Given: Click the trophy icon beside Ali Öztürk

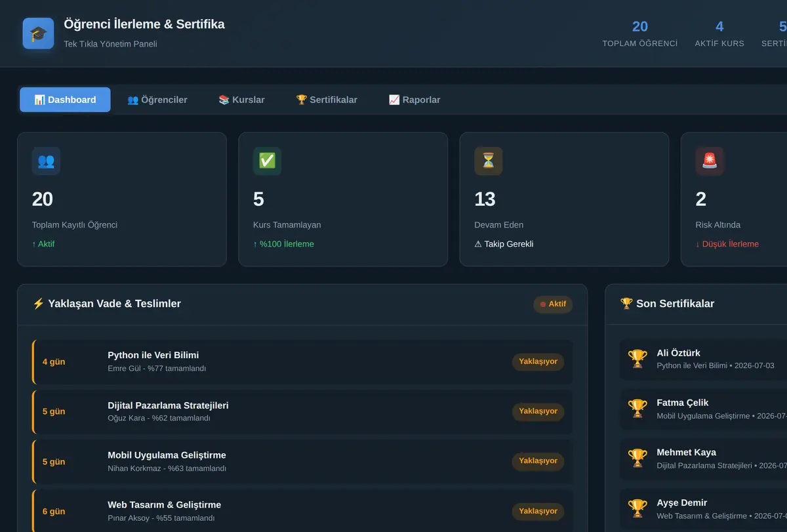Looking at the screenshot, I should coord(637,358).
